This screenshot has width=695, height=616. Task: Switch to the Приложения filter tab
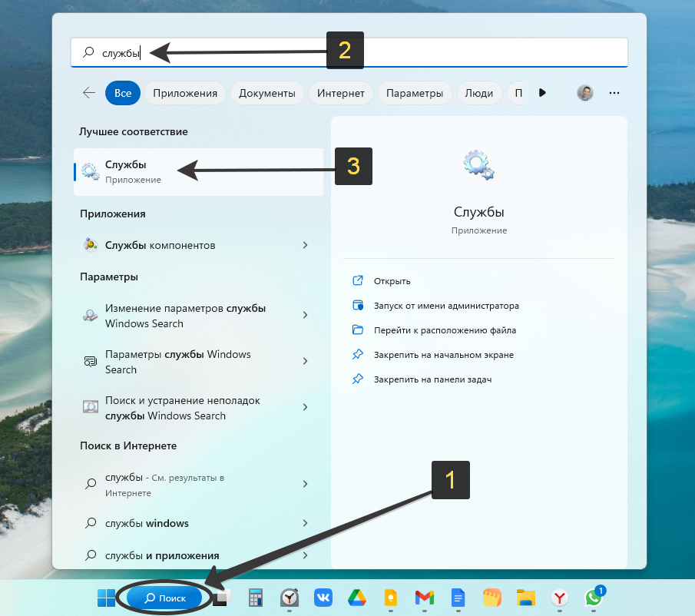(x=185, y=93)
